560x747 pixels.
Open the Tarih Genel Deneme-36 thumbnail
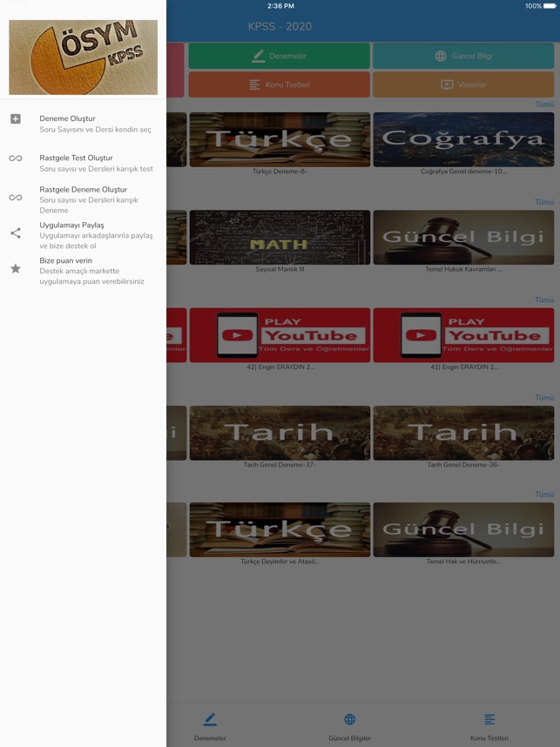463,433
